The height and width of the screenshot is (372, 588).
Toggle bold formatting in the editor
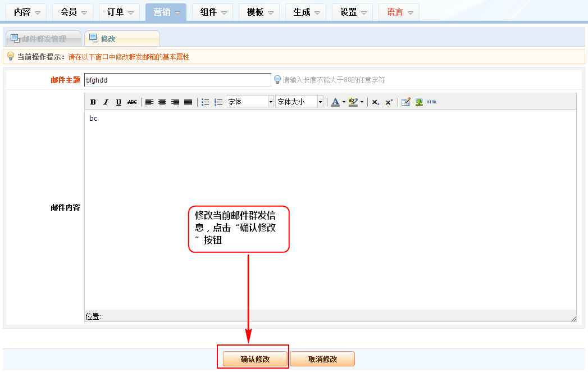[93, 102]
